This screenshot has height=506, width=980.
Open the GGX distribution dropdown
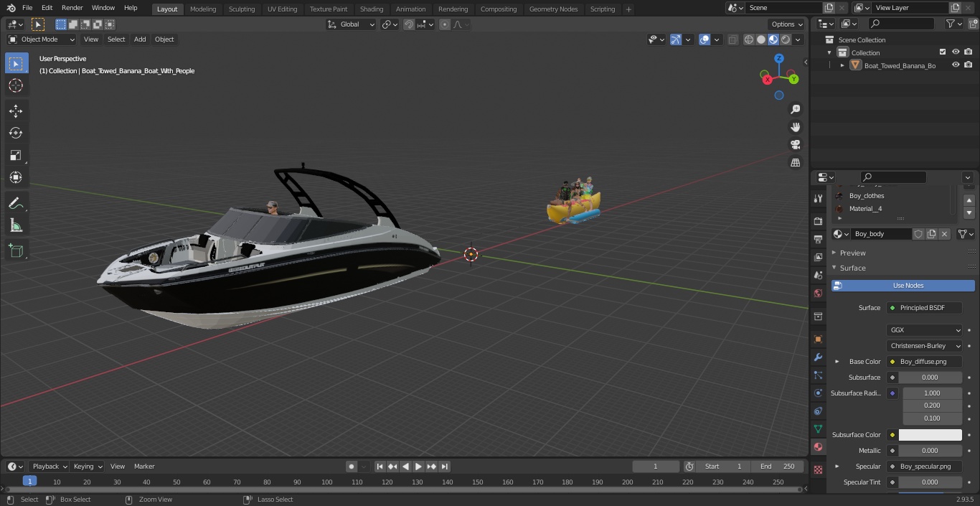tap(925, 330)
